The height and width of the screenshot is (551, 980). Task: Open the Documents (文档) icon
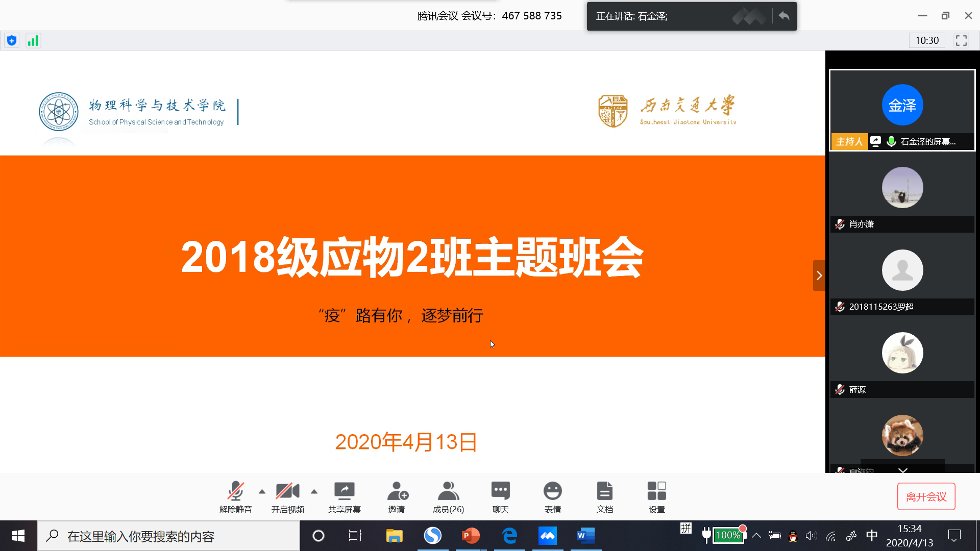604,491
